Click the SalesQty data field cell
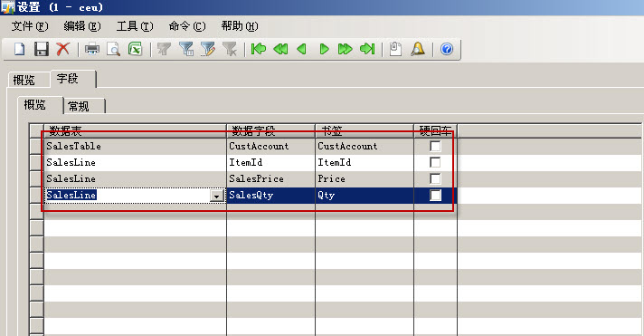 pos(270,196)
